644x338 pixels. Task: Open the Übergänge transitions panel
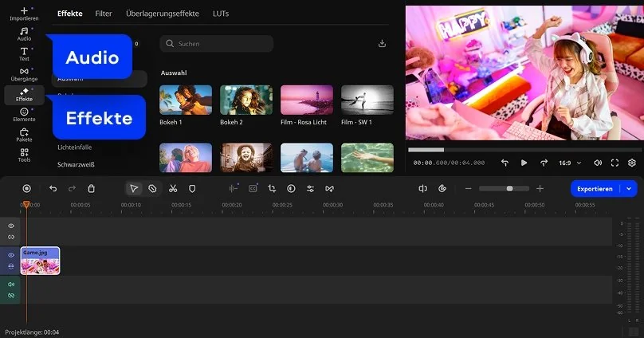click(x=24, y=74)
